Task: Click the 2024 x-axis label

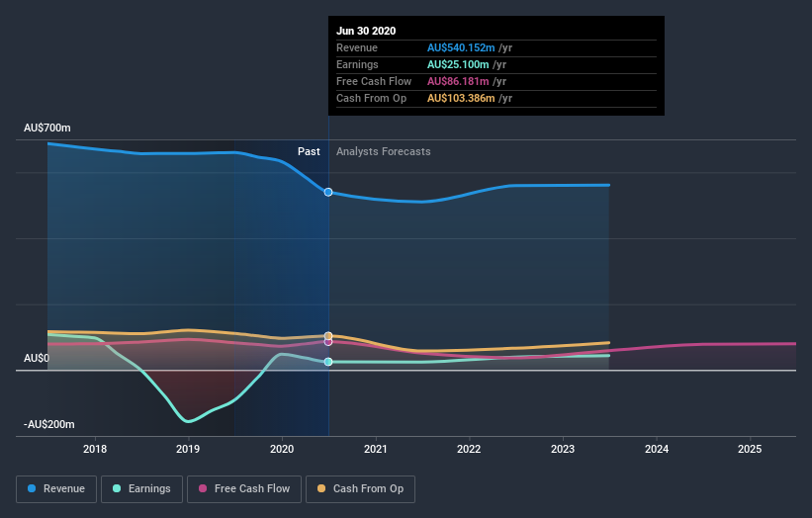Action: (657, 449)
